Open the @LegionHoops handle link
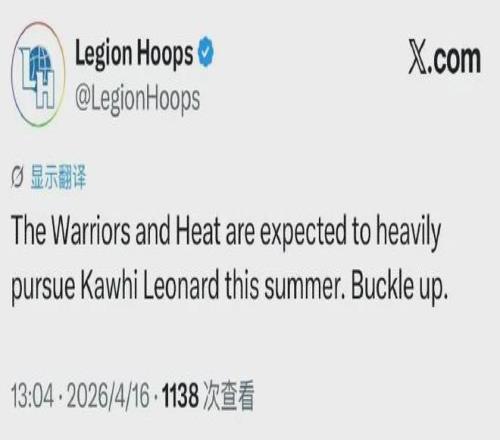Viewport: 500px width, 440px height. point(137,100)
